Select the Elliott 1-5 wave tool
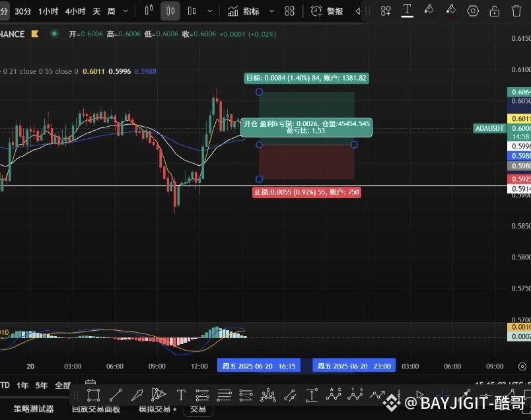Screen dimensions: 531x420 [x=355, y=394]
